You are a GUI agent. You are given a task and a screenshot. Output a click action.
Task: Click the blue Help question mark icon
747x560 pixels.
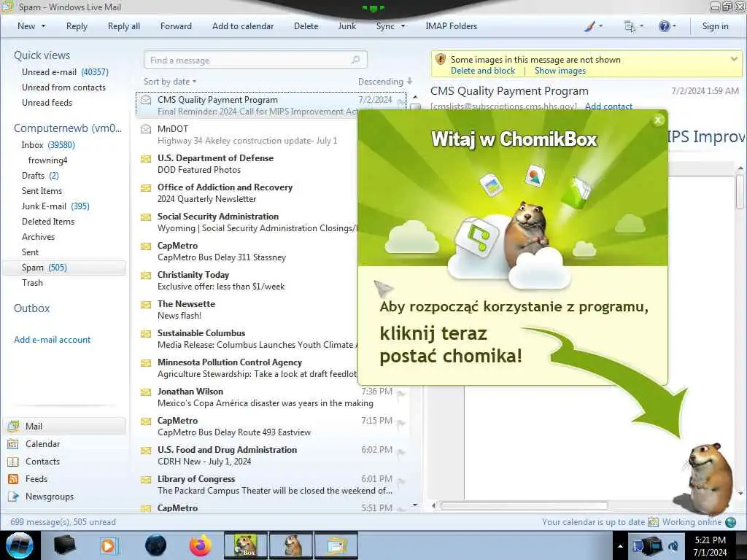coord(664,26)
